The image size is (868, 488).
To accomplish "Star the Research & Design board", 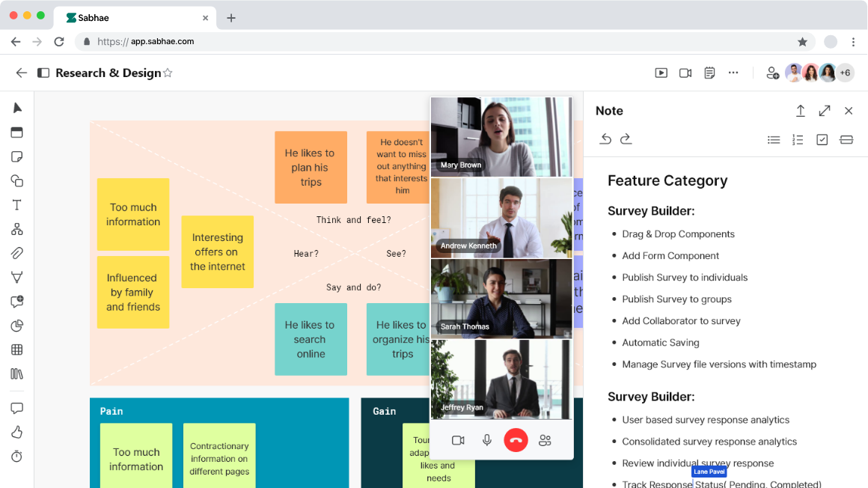I will (x=168, y=73).
